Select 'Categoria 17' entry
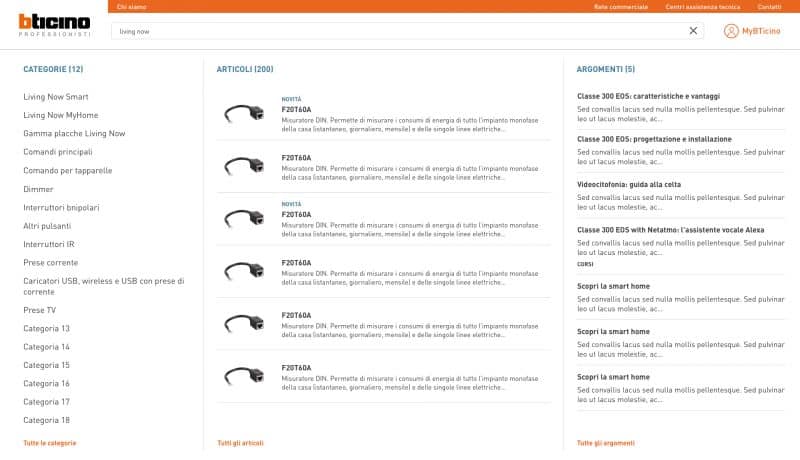800x460 pixels. point(46,402)
